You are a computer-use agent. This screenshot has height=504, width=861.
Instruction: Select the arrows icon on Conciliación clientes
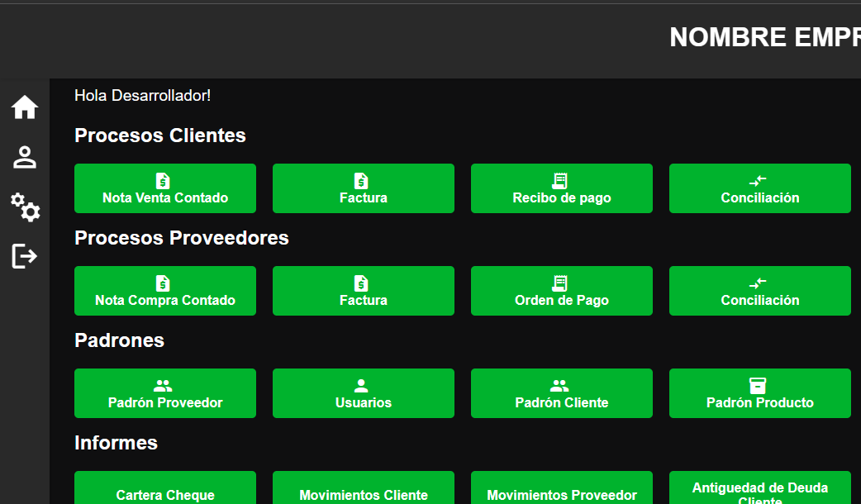[x=759, y=178]
